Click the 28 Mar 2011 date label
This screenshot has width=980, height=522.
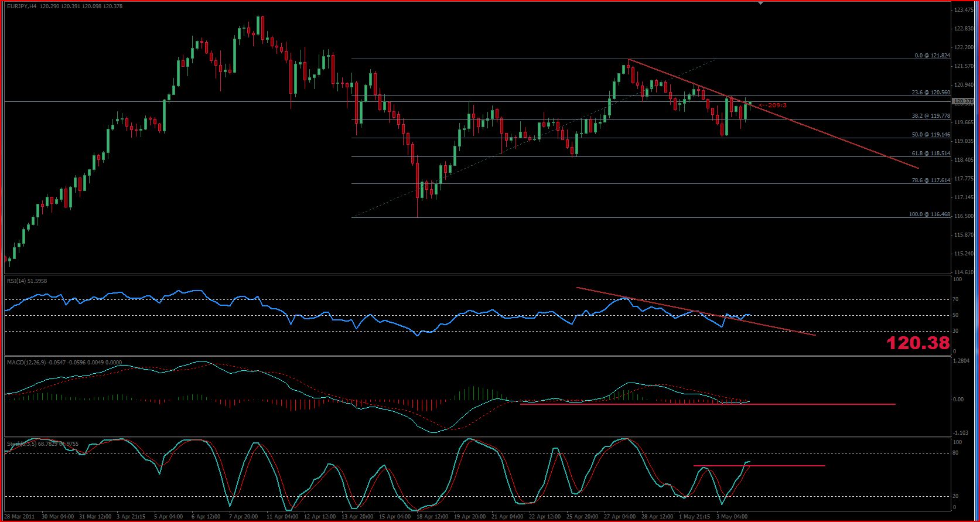click(x=19, y=517)
